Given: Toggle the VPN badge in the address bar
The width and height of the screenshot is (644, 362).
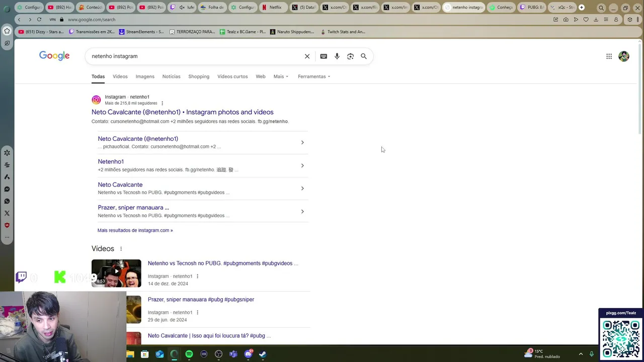Looking at the screenshot, I should (52, 20).
